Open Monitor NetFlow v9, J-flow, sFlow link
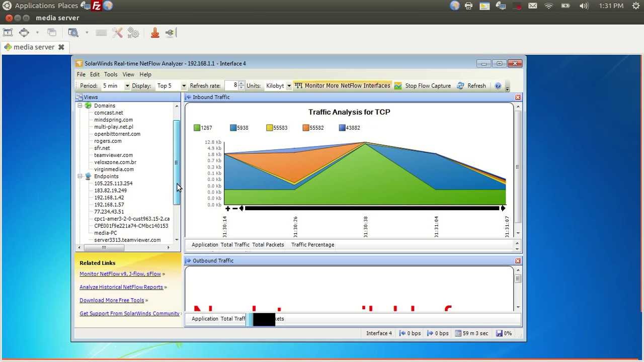 click(120, 274)
